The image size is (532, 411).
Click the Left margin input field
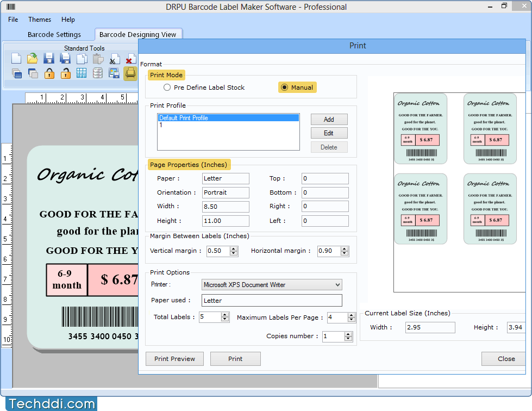pyautogui.click(x=325, y=221)
